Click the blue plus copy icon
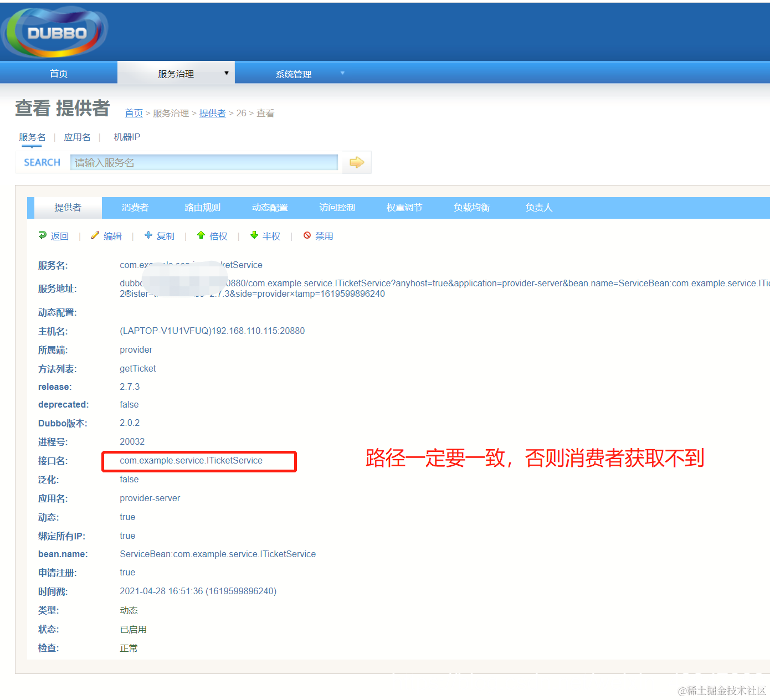Viewport: 770px width, 700px height. coord(148,235)
